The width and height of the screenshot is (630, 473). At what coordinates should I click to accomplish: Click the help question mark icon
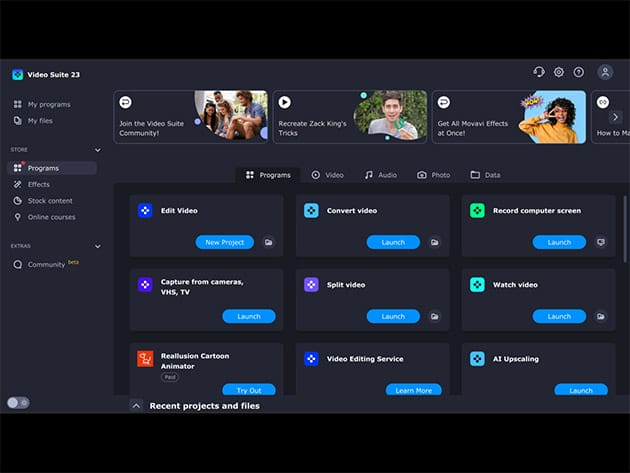click(x=578, y=72)
